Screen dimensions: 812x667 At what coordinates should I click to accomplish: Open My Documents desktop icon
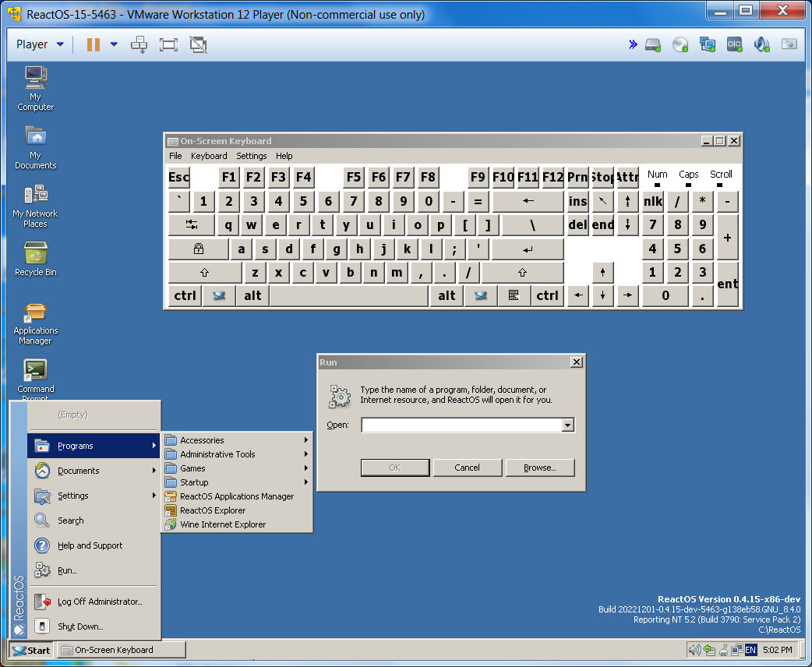[35, 147]
